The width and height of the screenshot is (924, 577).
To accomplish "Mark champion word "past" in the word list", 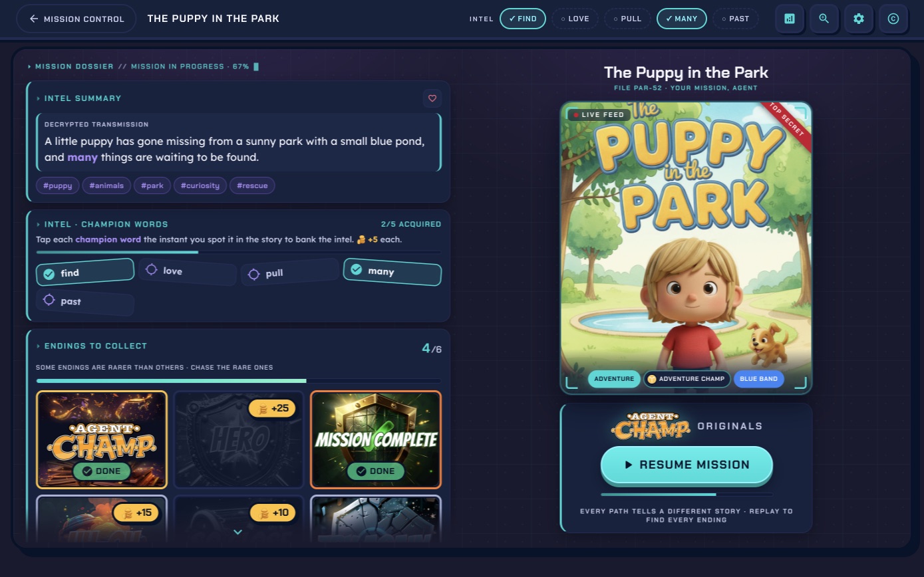I will (x=85, y=301).
